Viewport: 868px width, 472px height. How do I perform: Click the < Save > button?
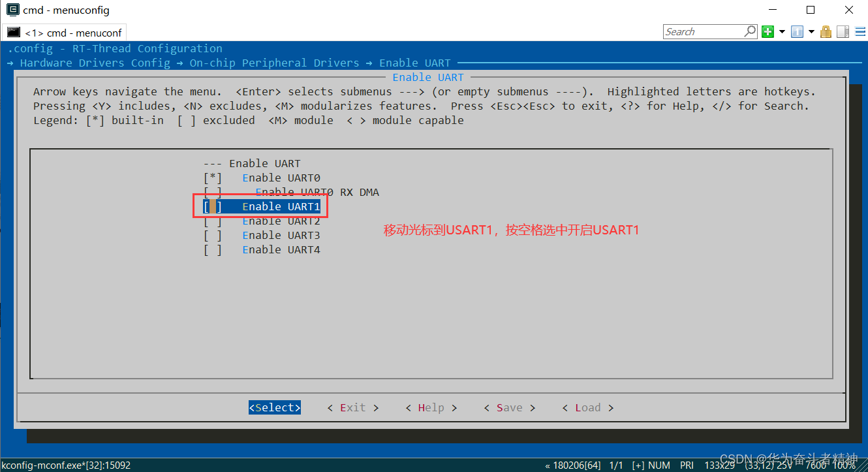pos(509,407)
